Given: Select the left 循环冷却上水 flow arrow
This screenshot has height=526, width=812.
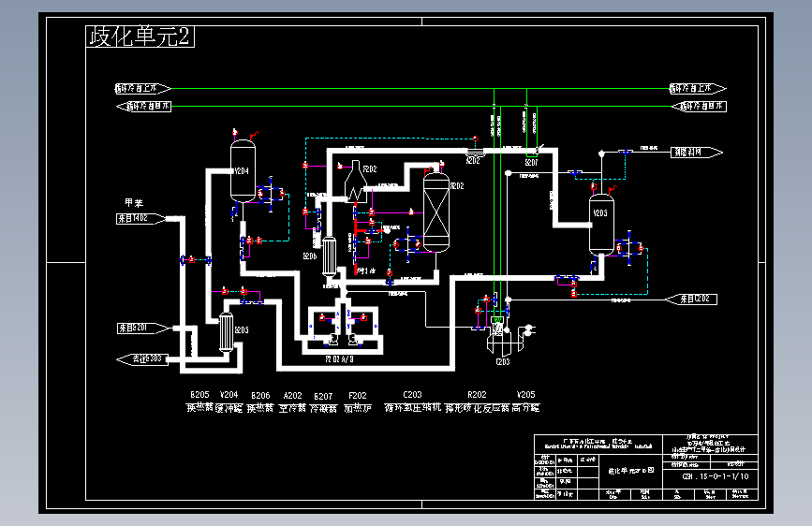Looking at the screenshot, I should point(142,89).
